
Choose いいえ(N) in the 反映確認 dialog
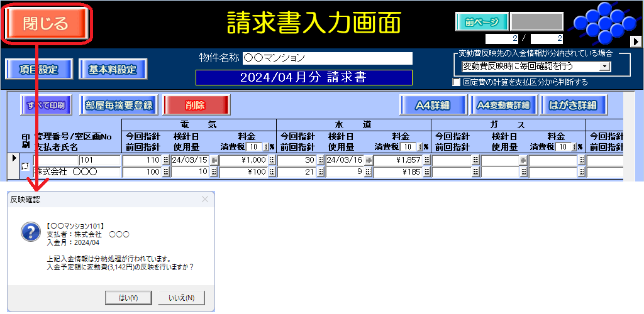click(x=181, y=297)
